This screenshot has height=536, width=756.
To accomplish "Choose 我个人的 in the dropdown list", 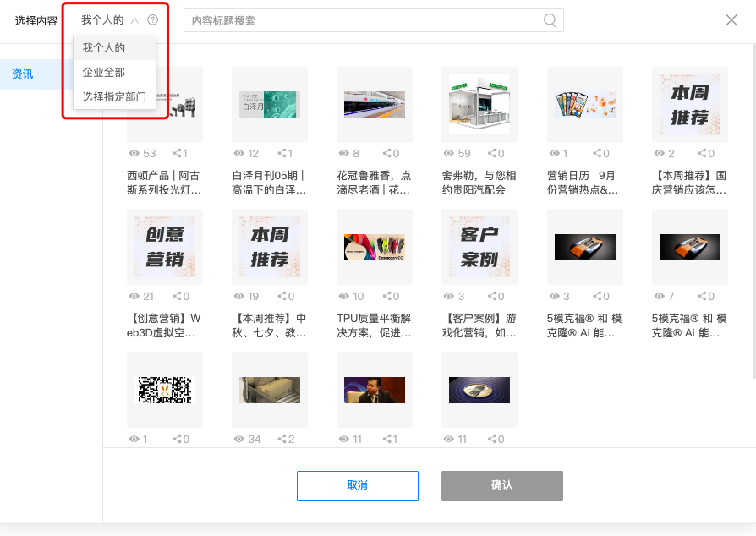I will click(x=114, y=47).
